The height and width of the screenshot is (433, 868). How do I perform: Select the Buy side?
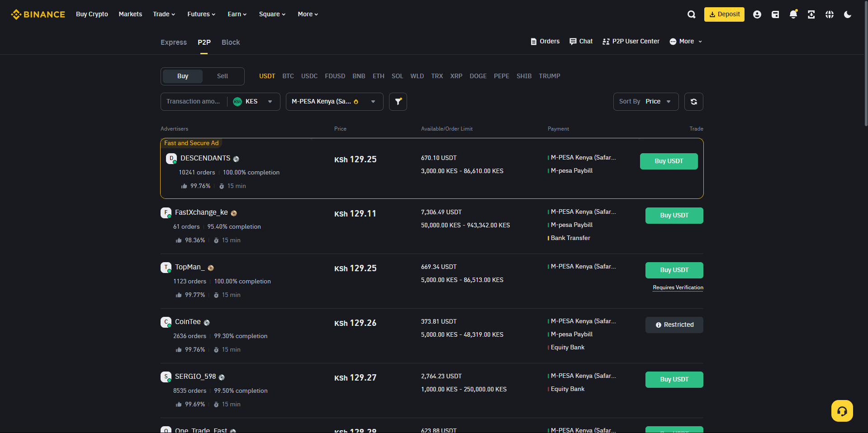point(182,76)
